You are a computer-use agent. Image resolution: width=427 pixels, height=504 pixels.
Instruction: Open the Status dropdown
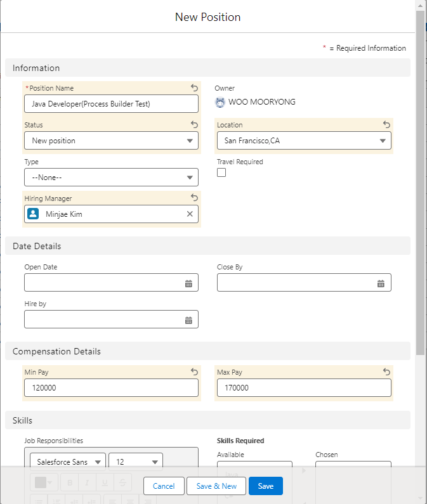coord(111,141)
